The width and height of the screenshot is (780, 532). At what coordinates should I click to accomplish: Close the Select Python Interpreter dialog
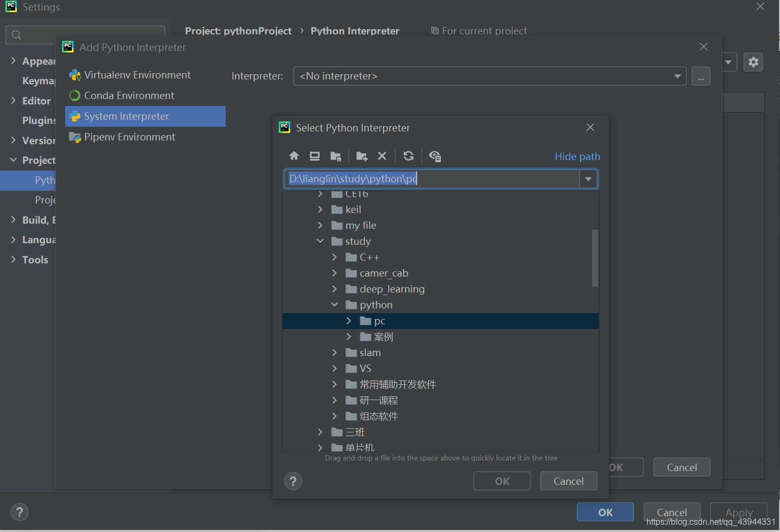tap(590, 127)
